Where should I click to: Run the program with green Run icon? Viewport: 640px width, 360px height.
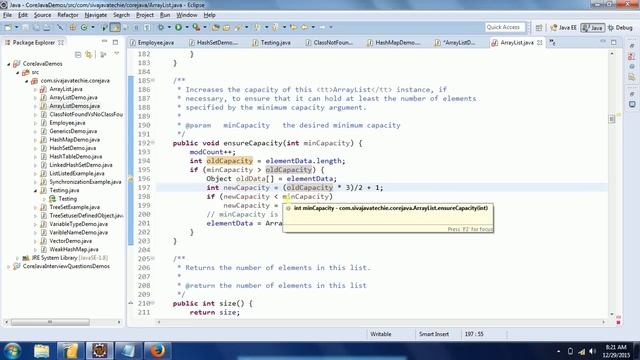click(x=178, y=27)
